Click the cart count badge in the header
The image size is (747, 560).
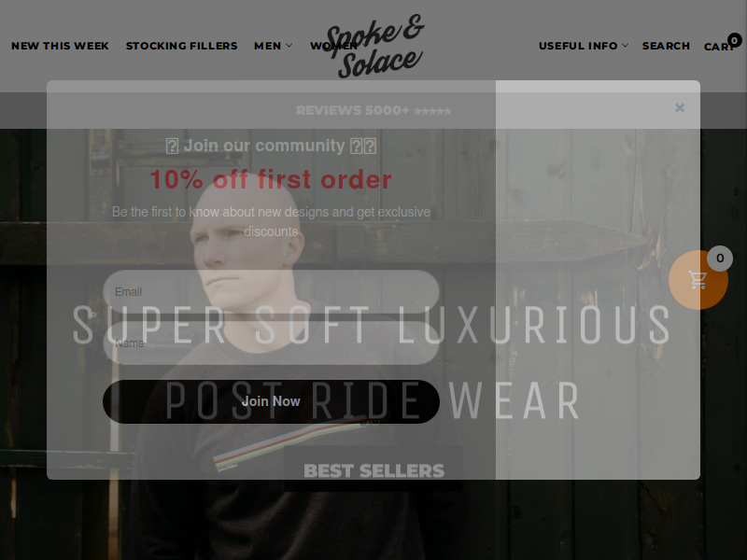tap(734, 40)
